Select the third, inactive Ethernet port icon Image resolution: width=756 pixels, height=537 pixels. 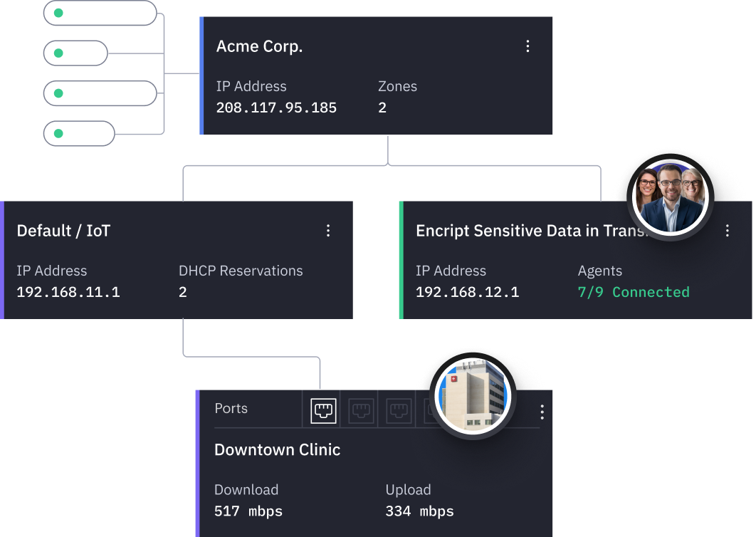[x=399, y=411]
